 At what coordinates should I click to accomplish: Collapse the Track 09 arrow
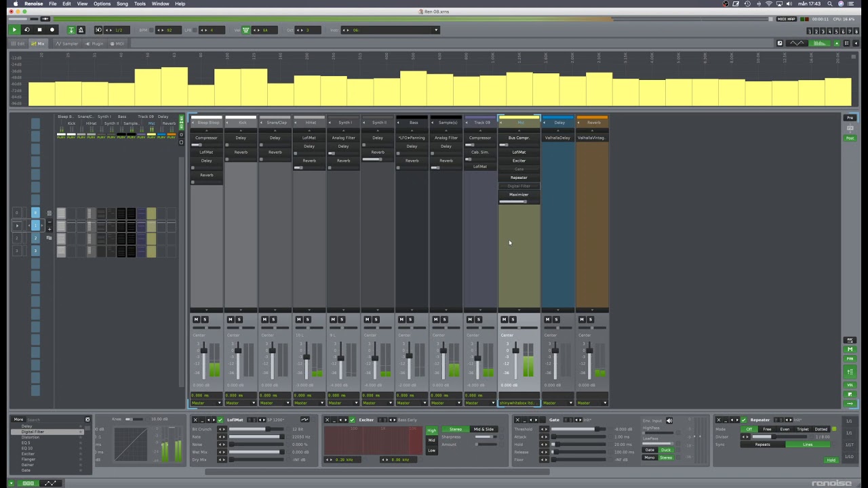pyautogui.click(x=467, y=123)
